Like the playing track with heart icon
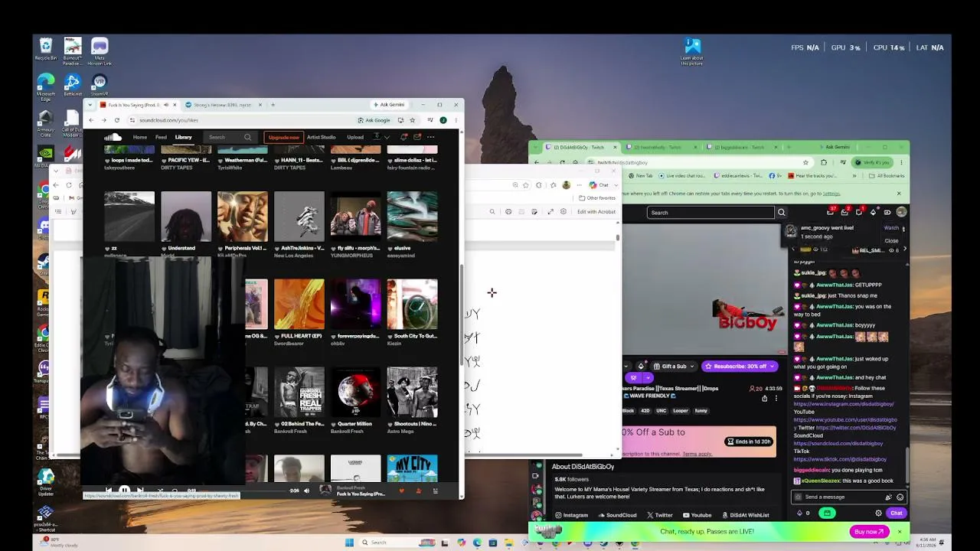The width and height of the screenshot is (980, 551). [402, 491]
